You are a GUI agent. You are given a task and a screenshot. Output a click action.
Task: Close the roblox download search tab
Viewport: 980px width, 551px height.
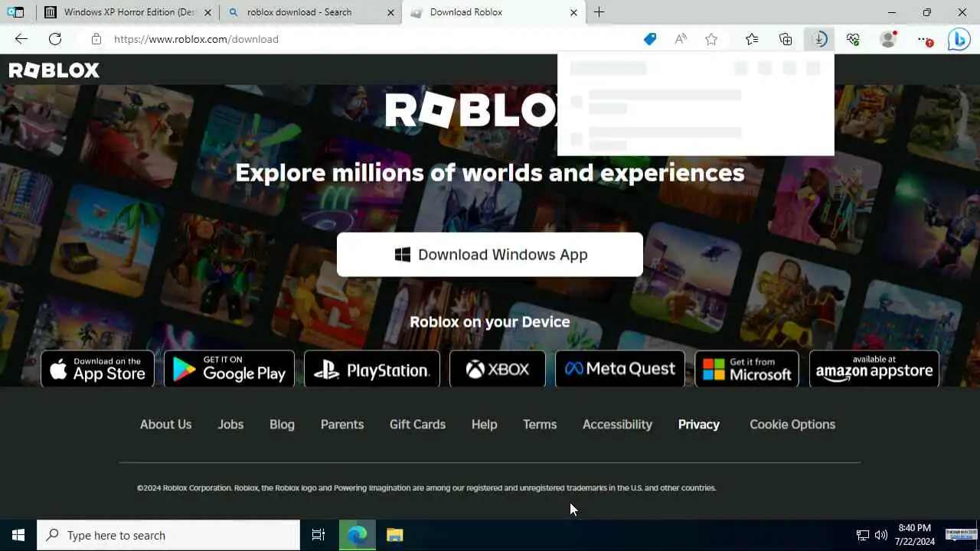point(390,12)
